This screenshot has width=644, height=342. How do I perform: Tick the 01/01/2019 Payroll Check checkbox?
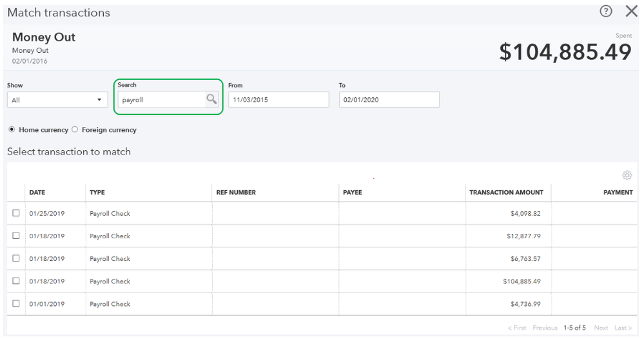16,303
